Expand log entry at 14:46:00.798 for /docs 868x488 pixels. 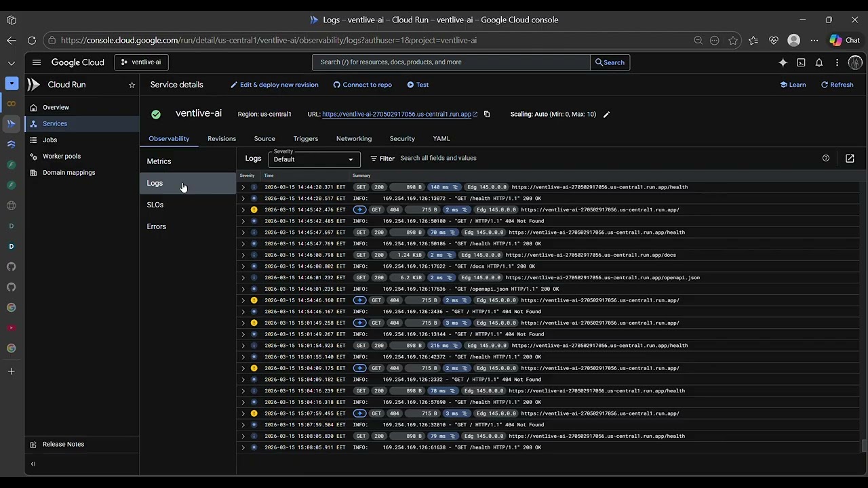pyautogui.click(x=243, y=255)
